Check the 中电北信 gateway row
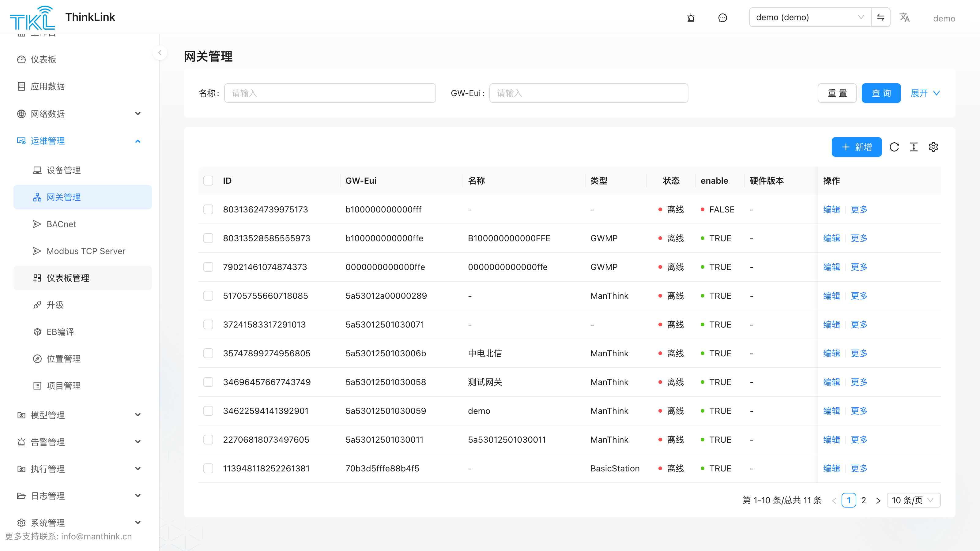This screenshot has width=980, height=551. point(208,353)
